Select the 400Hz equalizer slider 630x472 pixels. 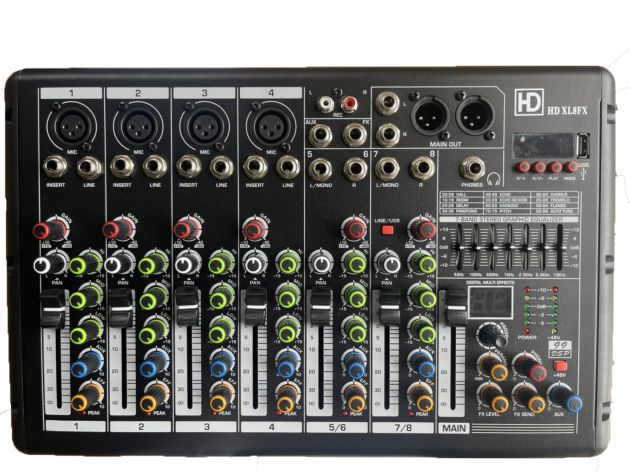tap(494, 249)
